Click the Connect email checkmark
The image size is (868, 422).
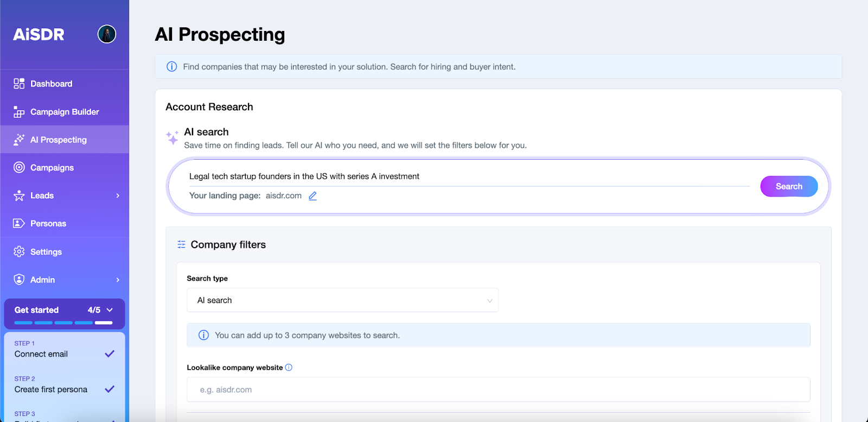110,354
